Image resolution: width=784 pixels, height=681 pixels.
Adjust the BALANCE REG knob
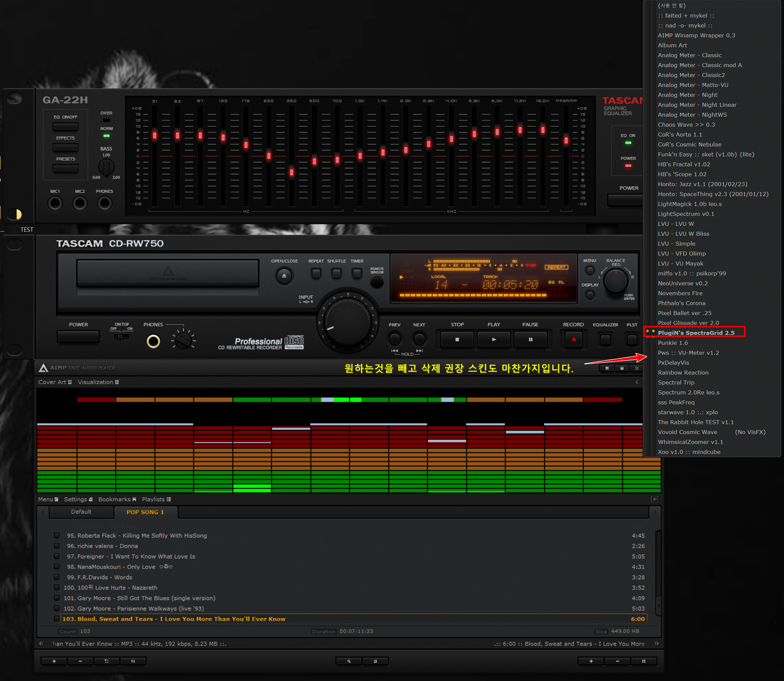tap(616, 280)
